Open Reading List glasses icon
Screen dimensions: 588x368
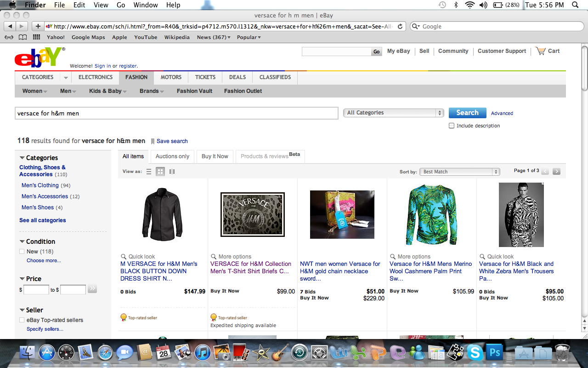pos(9,37)
